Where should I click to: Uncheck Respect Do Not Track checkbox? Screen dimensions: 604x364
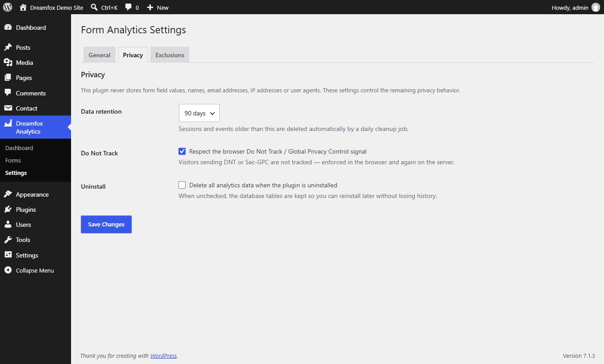(182, 151)
